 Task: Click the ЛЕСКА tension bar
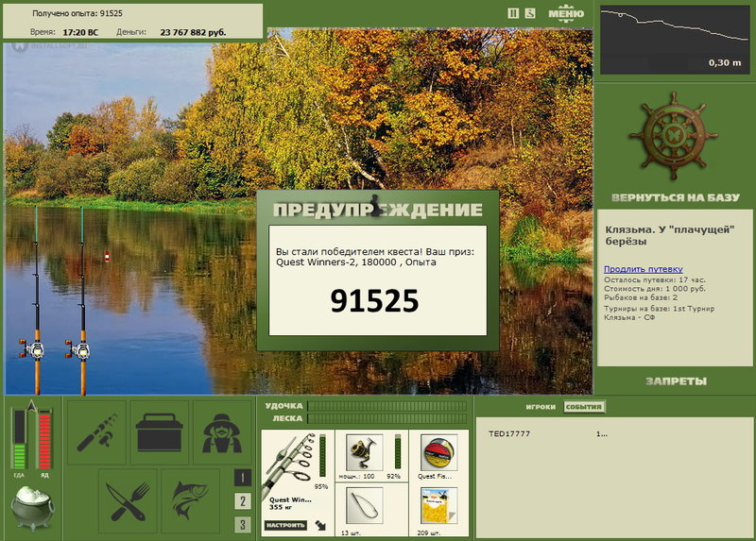click(x=387, y=418)
